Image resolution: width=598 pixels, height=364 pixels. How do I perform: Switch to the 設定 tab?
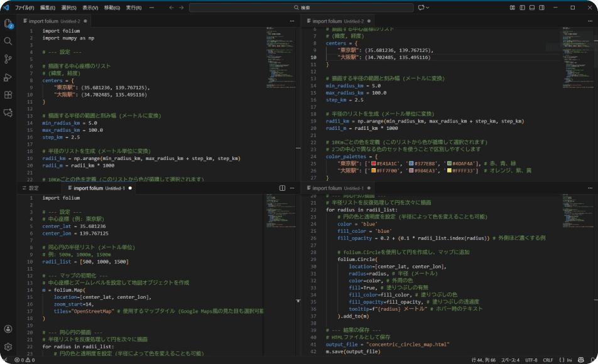tap(33, 188)
